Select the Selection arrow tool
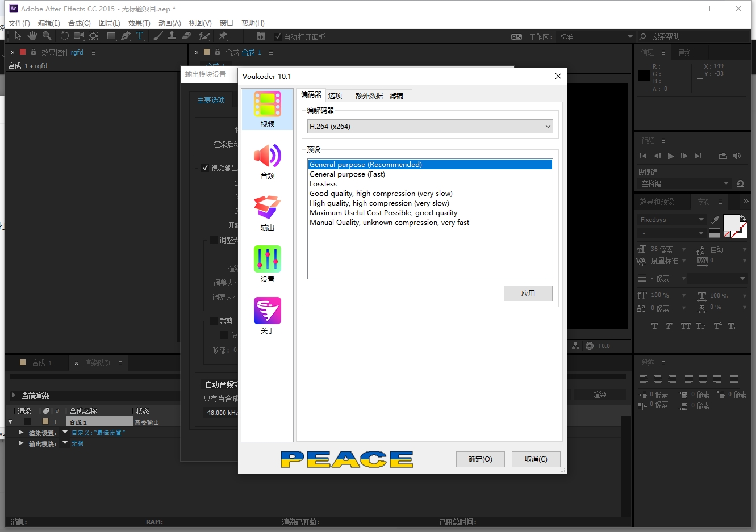756x532 pixels. pos(18,36)
